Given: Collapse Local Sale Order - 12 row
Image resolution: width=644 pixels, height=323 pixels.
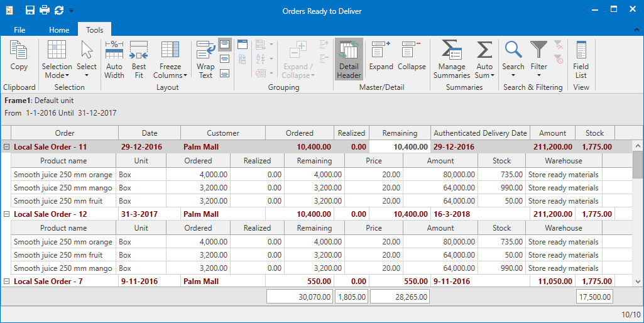Looking at the screenshot, I should (6, 214).
